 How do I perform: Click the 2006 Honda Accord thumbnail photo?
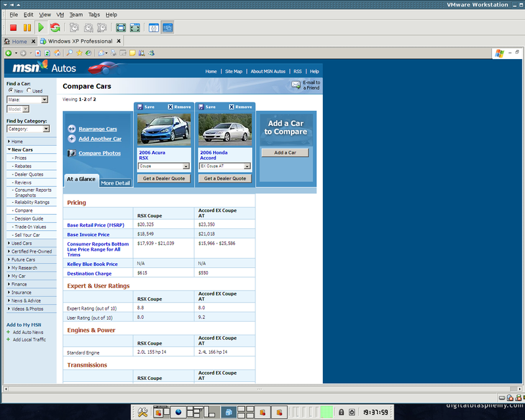(225, 129)
